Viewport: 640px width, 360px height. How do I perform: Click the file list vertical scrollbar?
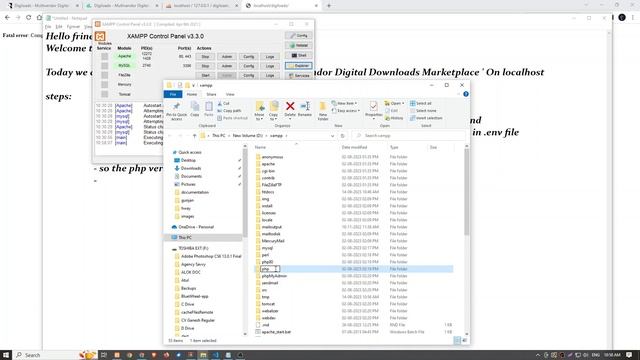pos(467,192)
